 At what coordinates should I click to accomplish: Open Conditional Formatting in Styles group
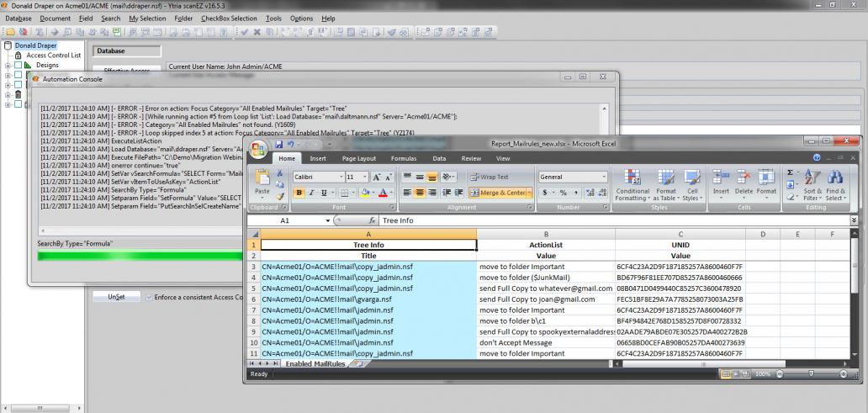(632, 185)
